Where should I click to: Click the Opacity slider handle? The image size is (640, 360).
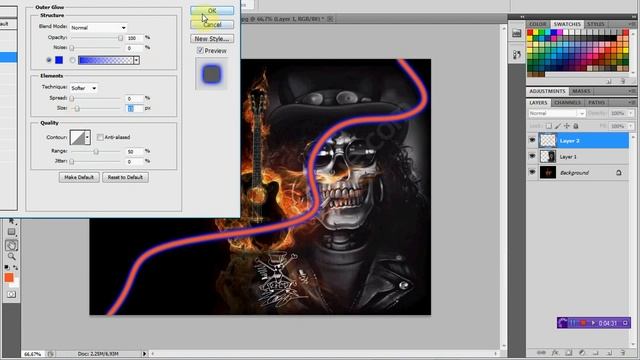tap(120, 38)
